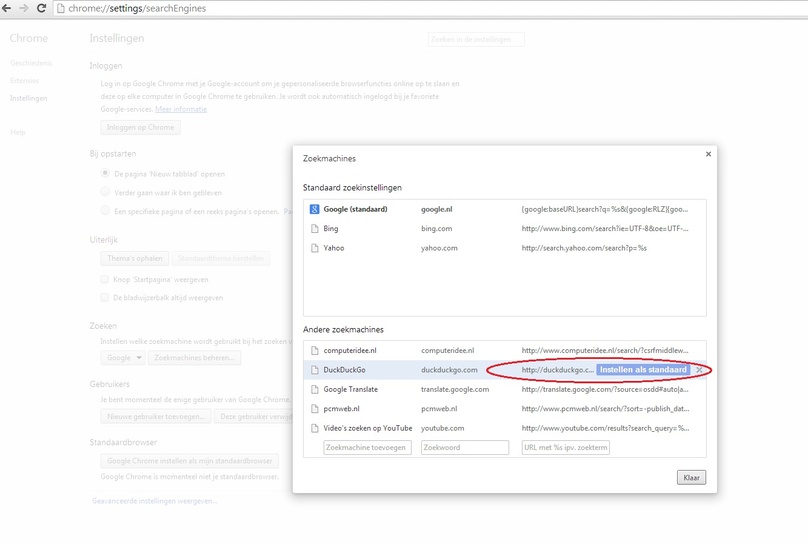Click the page icon beside Yahoo
This screenshot has width=808, height=544.
click(x=314, y=248)
